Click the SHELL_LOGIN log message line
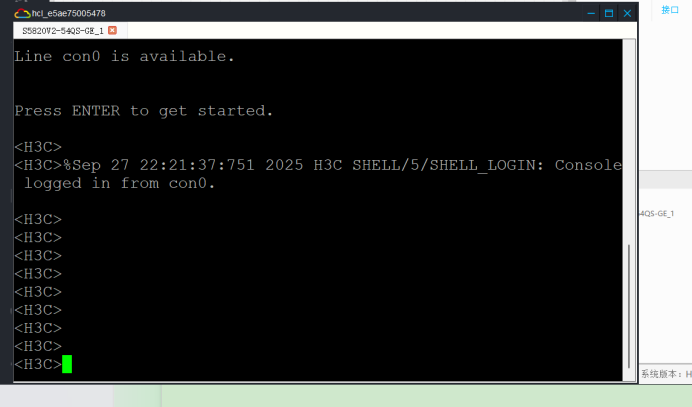692x407 pixels. tap(318, 165)
